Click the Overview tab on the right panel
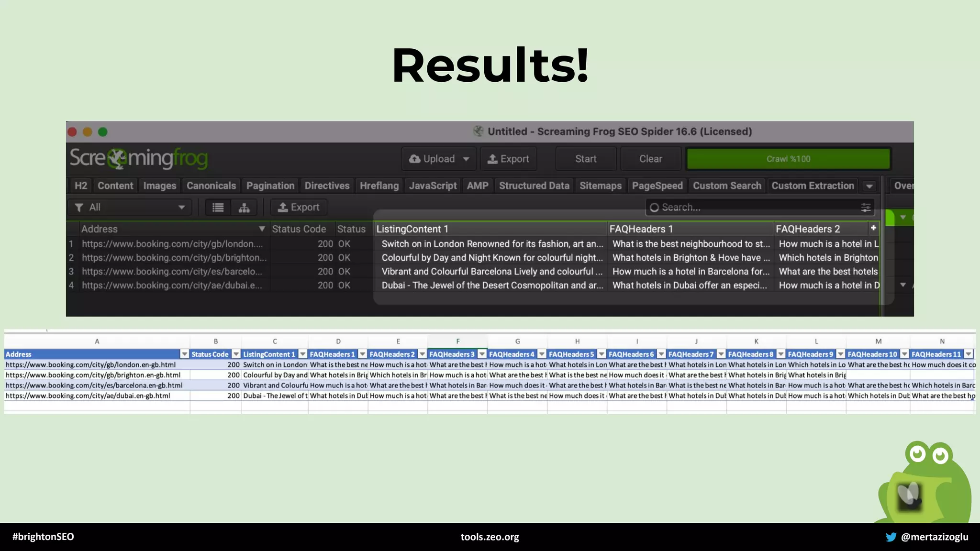 point(902,186)
